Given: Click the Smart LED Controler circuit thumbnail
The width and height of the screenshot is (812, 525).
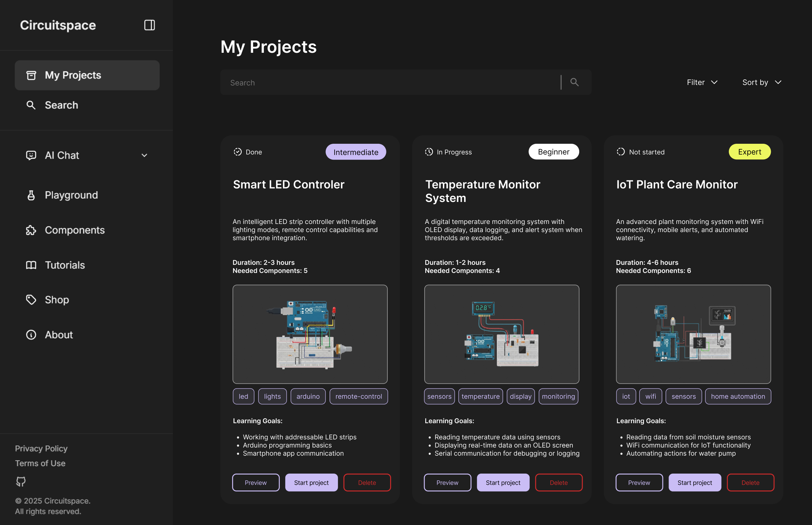Looking at the screenshot, I should [x=310, y=334].
